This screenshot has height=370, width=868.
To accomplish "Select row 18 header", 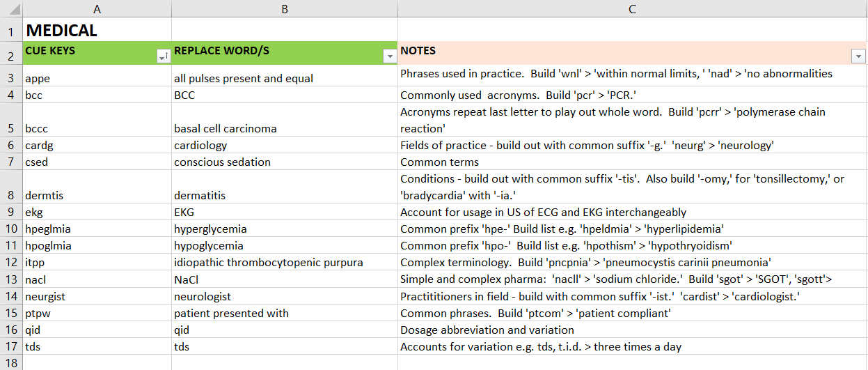I will pos(11,362).
